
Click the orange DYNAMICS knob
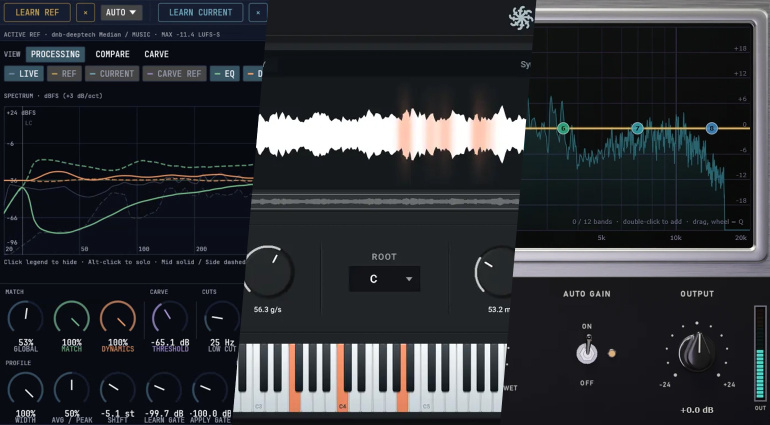pos(118,317)
